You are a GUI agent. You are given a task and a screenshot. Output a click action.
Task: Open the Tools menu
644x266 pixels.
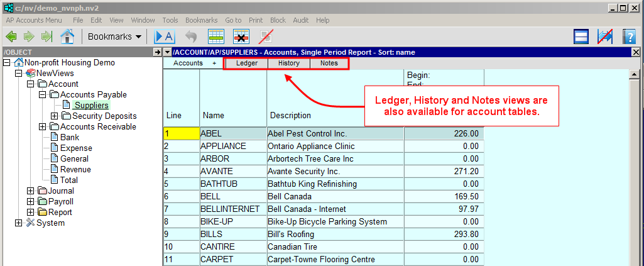pos(170,20)
